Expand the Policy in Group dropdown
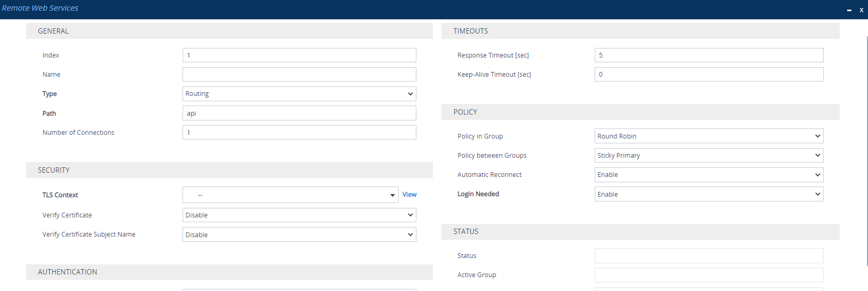 point(708,136)
